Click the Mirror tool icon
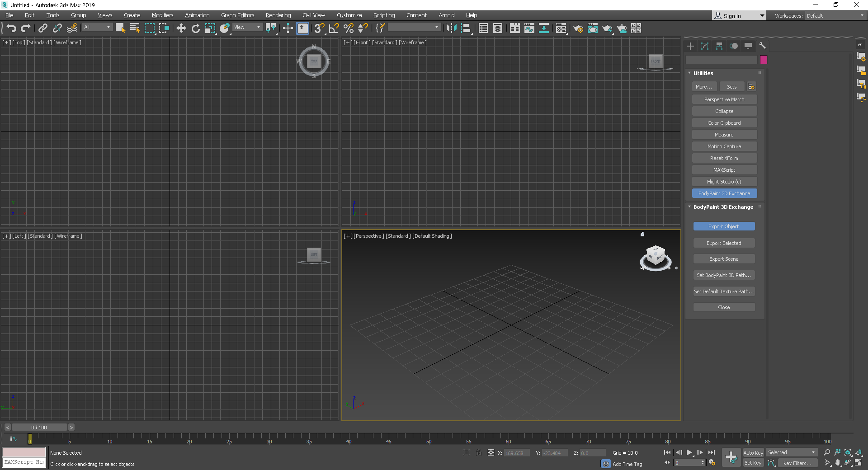 [451, 28]
